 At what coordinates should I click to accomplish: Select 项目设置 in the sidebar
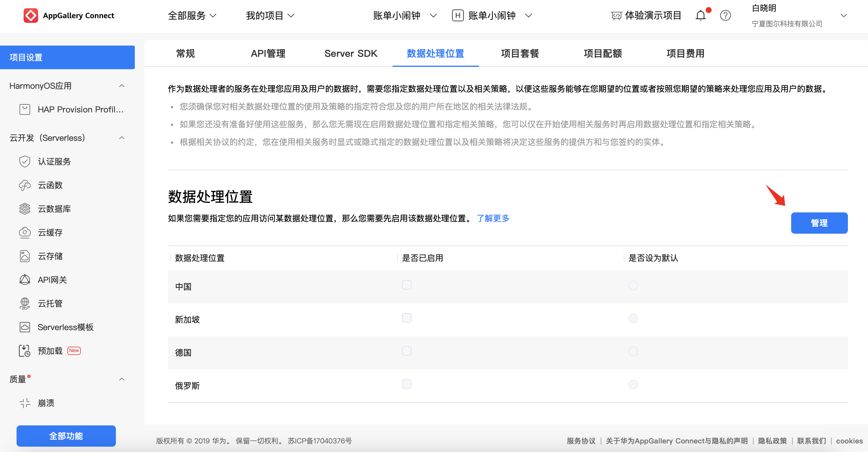(x=67, y=57)
